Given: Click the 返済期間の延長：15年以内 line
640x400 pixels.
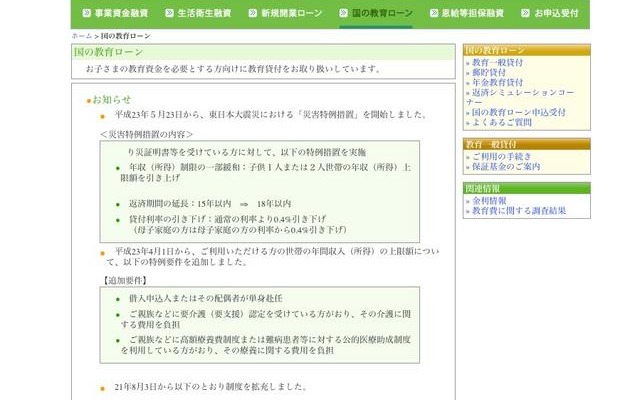Looking at the screenshot, I should pos(210,204).
